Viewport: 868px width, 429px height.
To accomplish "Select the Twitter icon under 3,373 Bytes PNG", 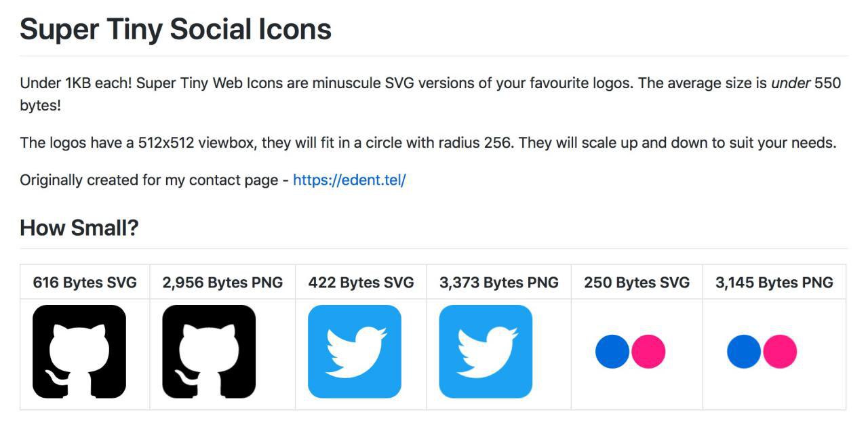I will pos(486,352).
